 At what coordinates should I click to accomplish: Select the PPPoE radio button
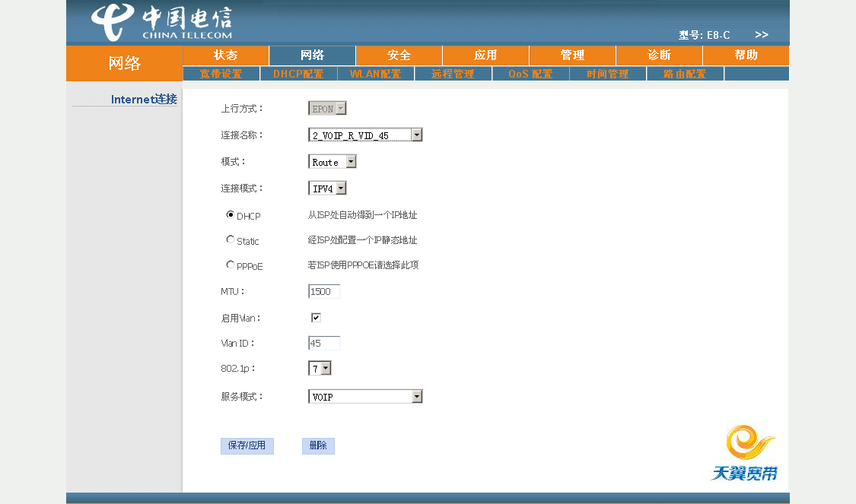231,265
